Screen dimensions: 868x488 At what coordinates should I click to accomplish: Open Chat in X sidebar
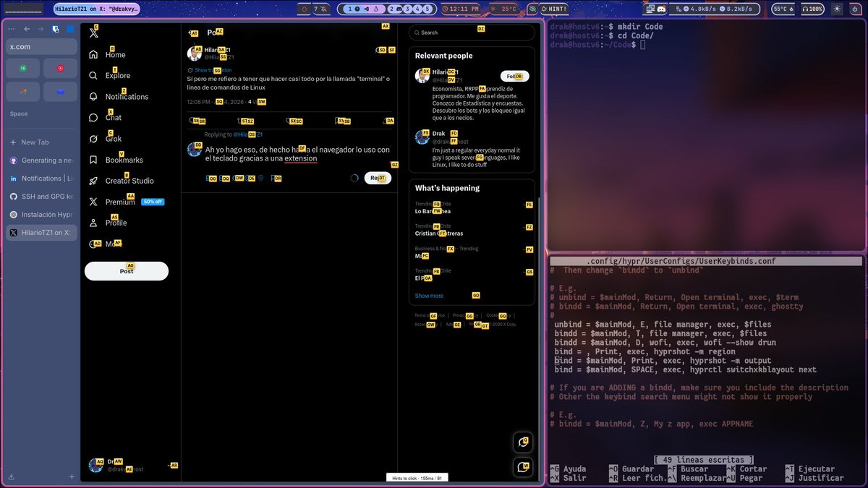click(x=105, y=117)
